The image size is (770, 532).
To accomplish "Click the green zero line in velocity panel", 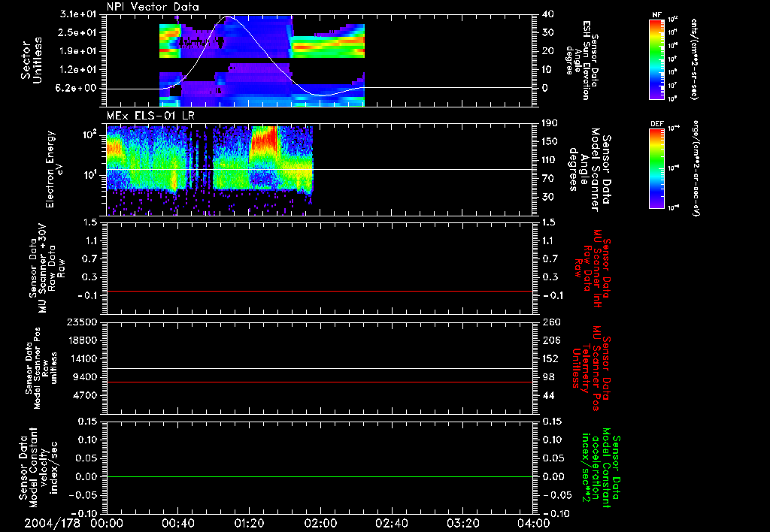I will [x=320, y=476].
